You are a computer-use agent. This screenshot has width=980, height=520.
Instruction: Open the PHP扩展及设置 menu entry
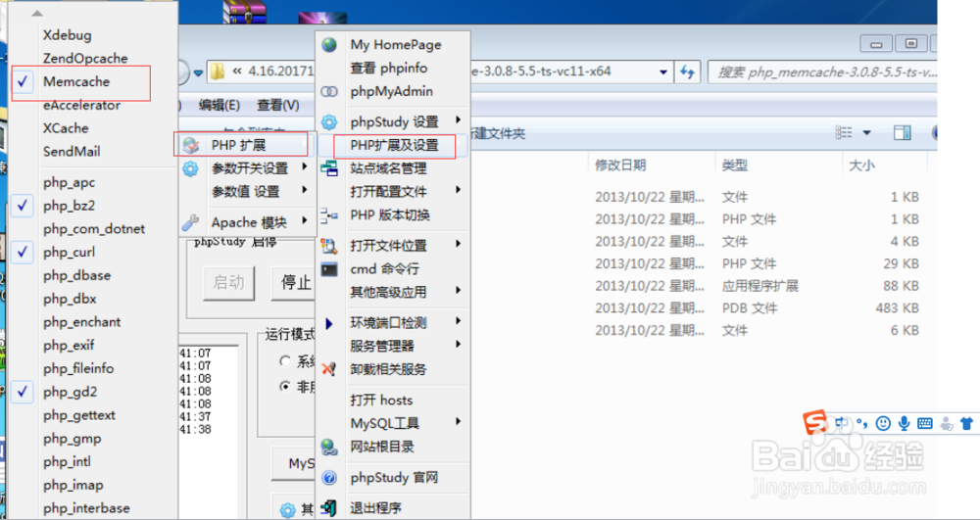[x=394, y=146]
